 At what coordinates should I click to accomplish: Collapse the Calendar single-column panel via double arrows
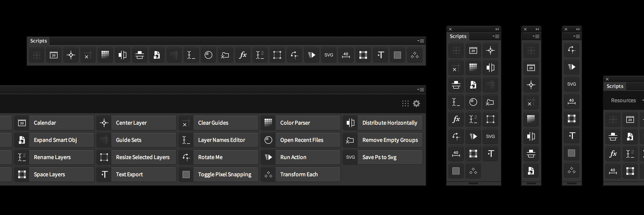[537, 29]
